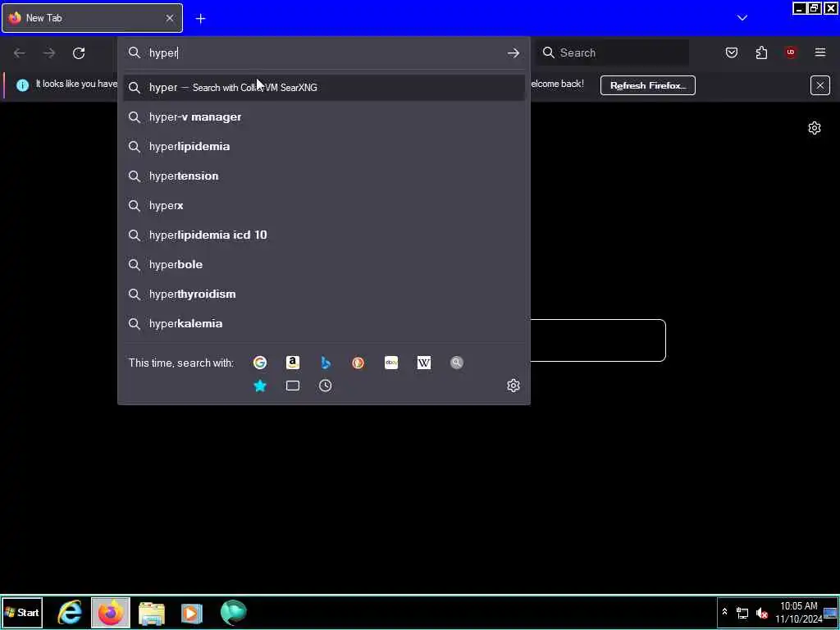Expand the list all tabs chevron

coord(742,18)
